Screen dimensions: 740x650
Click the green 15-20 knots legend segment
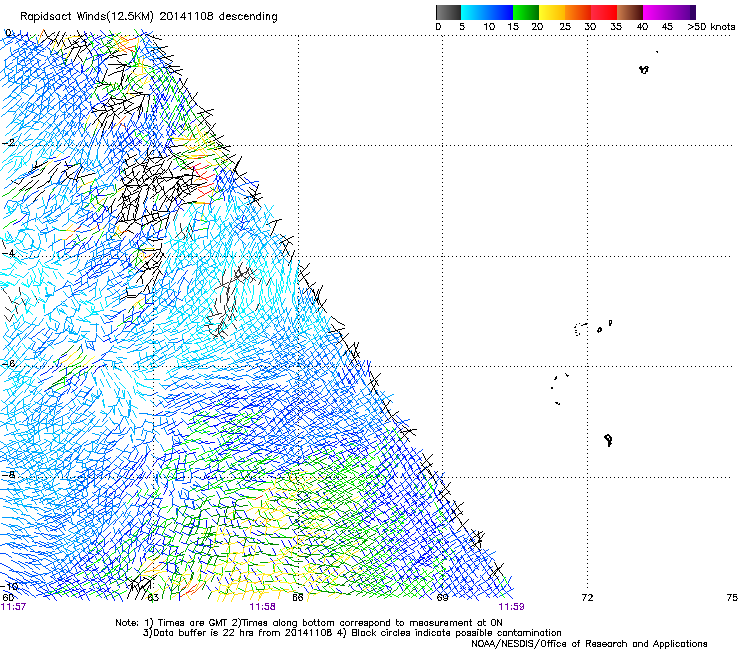[526, 12]
